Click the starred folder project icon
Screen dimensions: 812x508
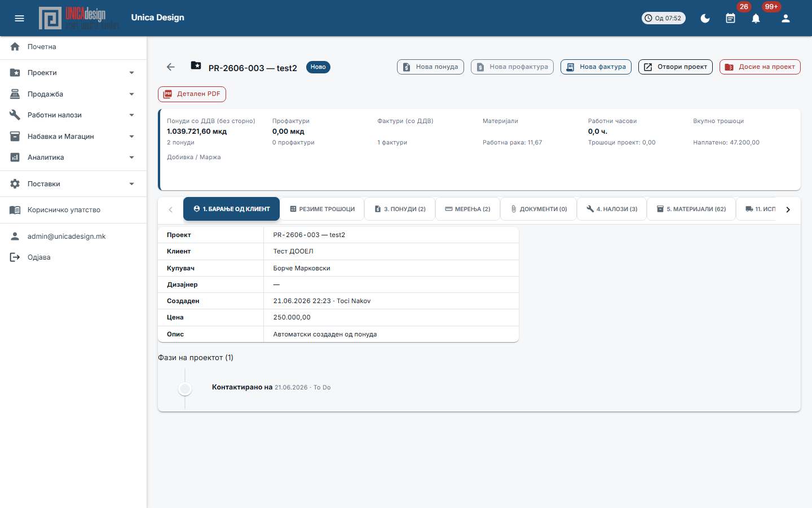tap(196, 65)
